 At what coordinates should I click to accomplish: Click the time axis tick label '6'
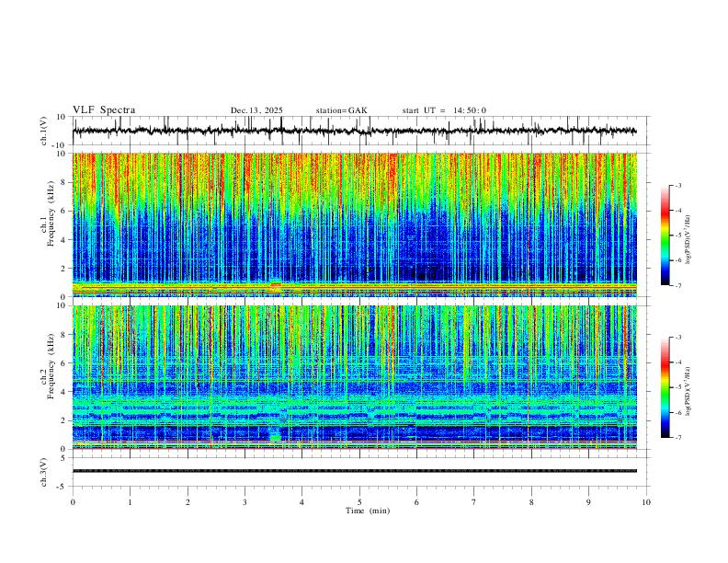pos(416,502)
